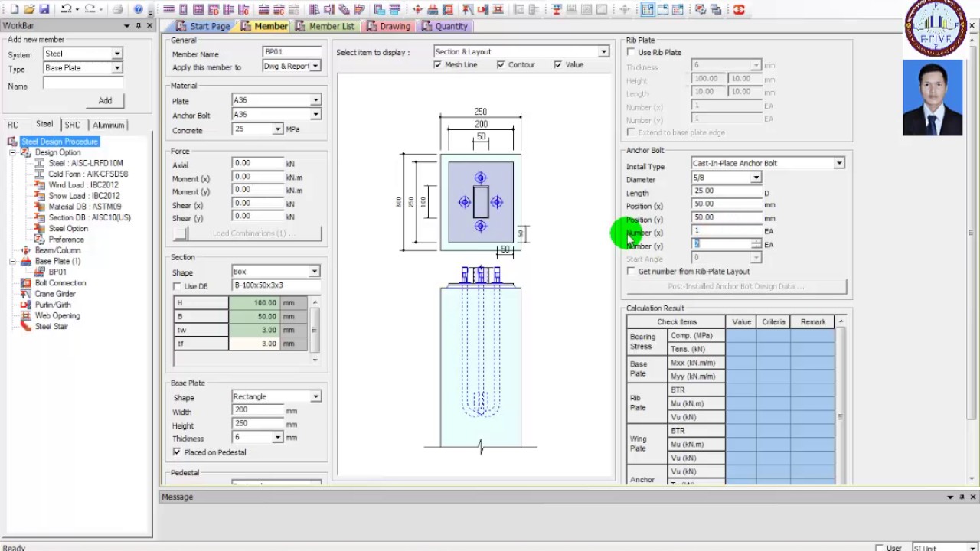Click the Section DB : AISC10(US) tree icon
The height and width of the screenshot is (551, 980).
tap(40, 217)
